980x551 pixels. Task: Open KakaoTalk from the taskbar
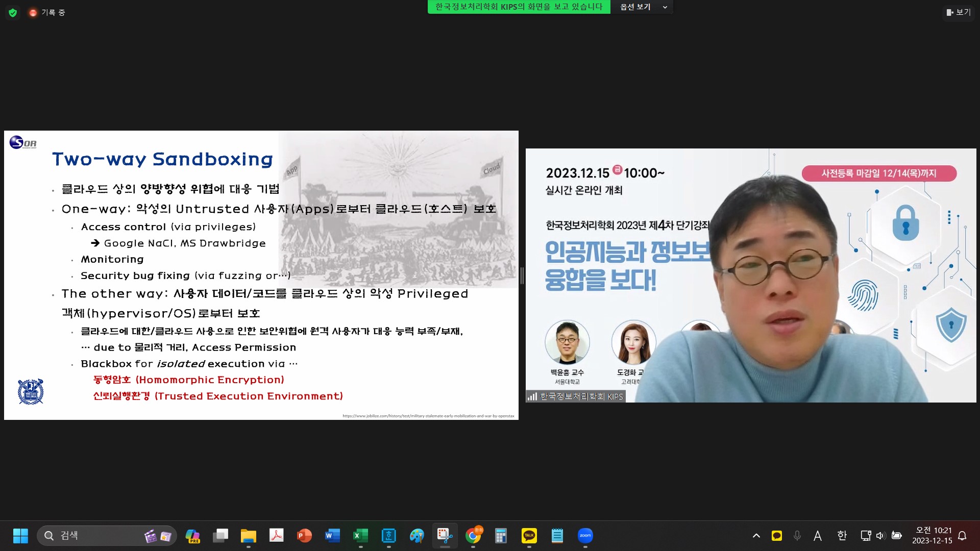[529, 536]
